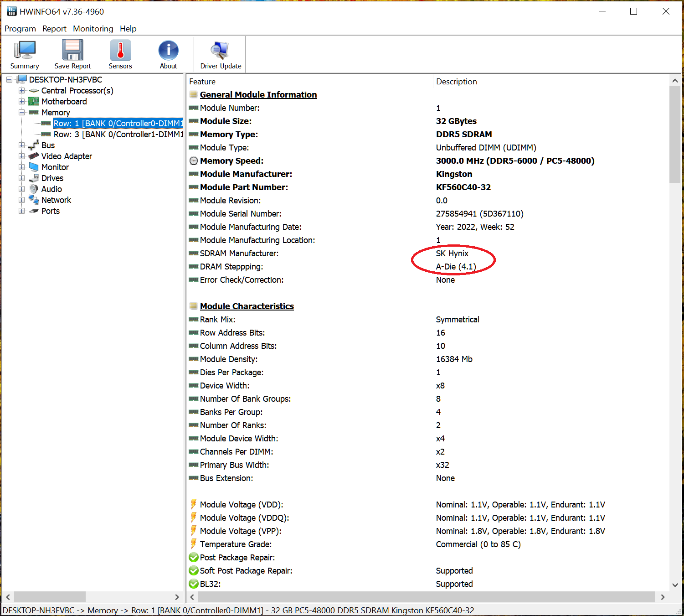Click the BL32 green checkmark icon
This screenshot has width=684, height=616.
pos(194,584)
